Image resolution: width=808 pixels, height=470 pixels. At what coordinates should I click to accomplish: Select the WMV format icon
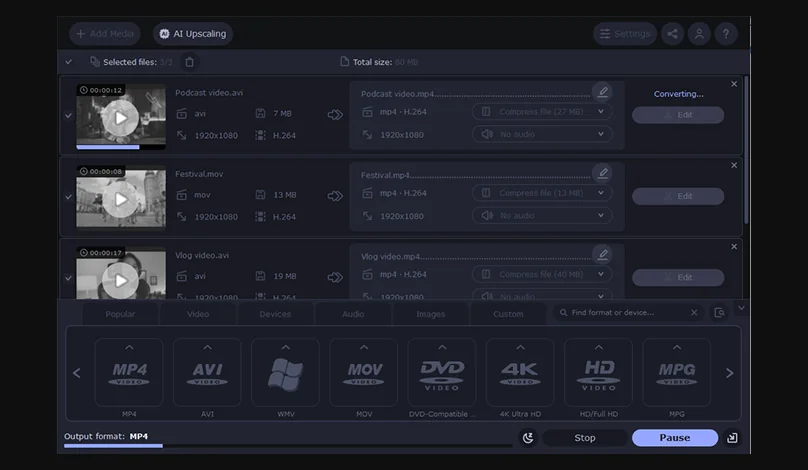285,372
